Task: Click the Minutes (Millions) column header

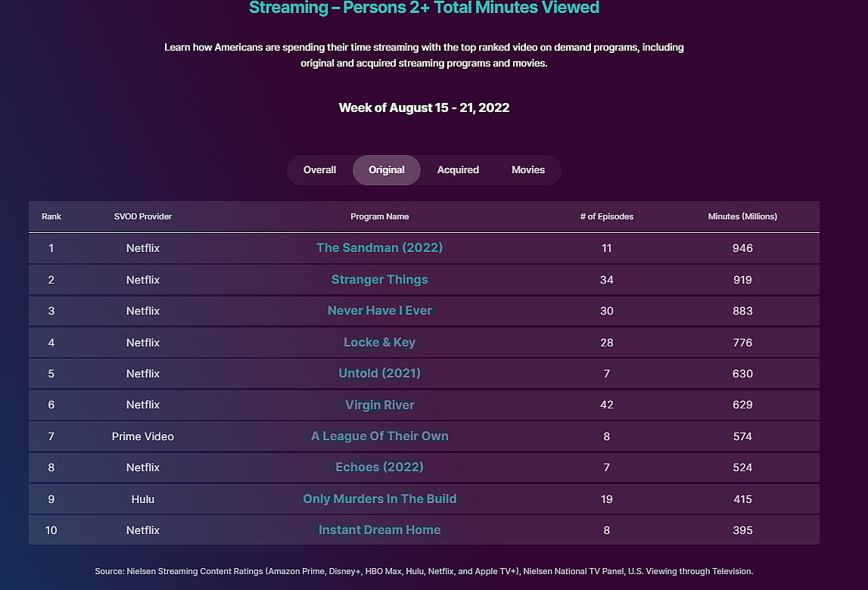Action: pos(742,216)
